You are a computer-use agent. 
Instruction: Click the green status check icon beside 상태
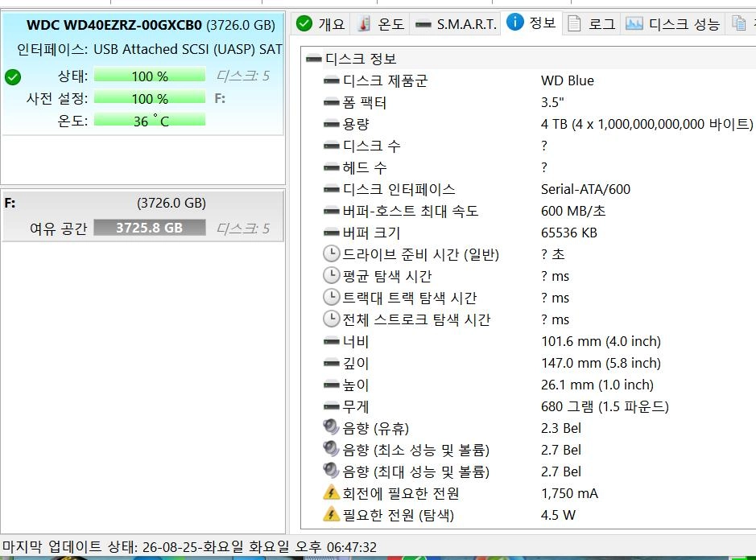(13, 77)
